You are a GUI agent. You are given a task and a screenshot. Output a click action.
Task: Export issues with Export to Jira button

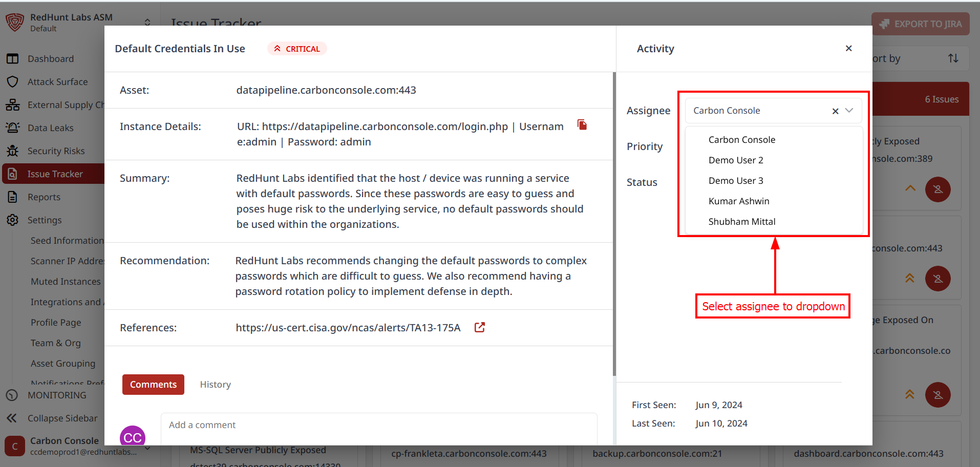pyautogui.click(x=920, y=24)
